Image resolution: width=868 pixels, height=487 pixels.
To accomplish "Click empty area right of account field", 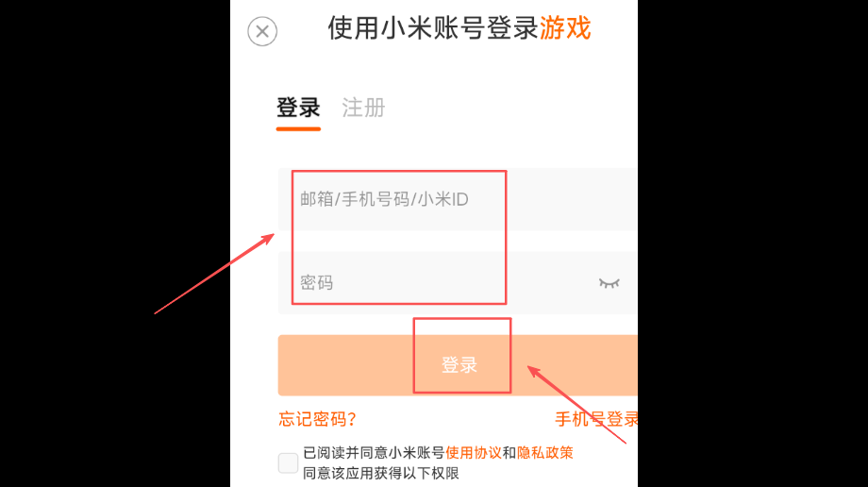I will [570, 199].
